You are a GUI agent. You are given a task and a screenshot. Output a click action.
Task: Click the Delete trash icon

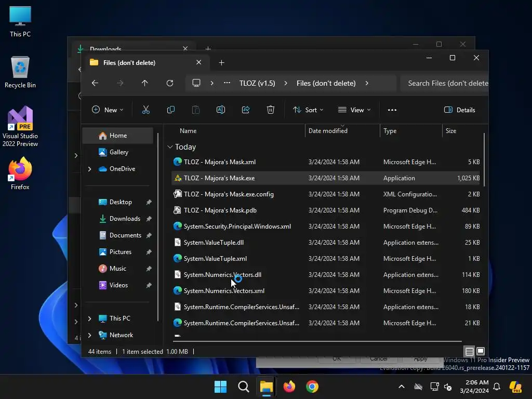click(270, 110)
